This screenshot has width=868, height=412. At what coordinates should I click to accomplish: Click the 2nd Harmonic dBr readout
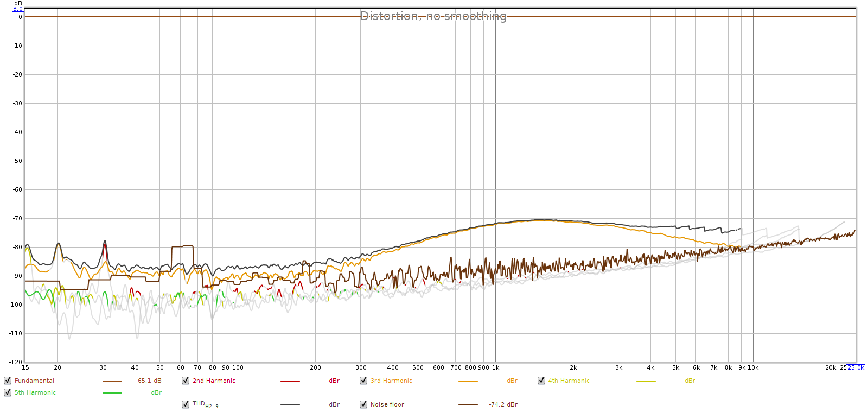point(334,381)
